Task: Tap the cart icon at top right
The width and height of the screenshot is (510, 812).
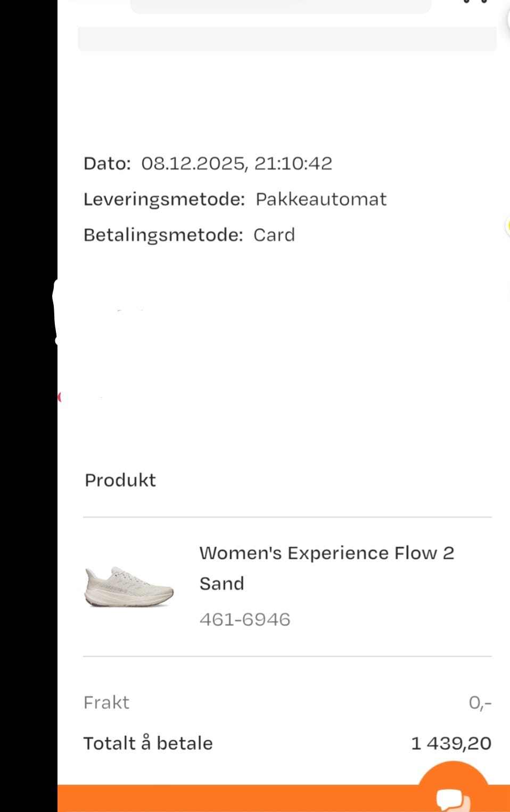Action: pyautogui.click(x=475, y=2)
